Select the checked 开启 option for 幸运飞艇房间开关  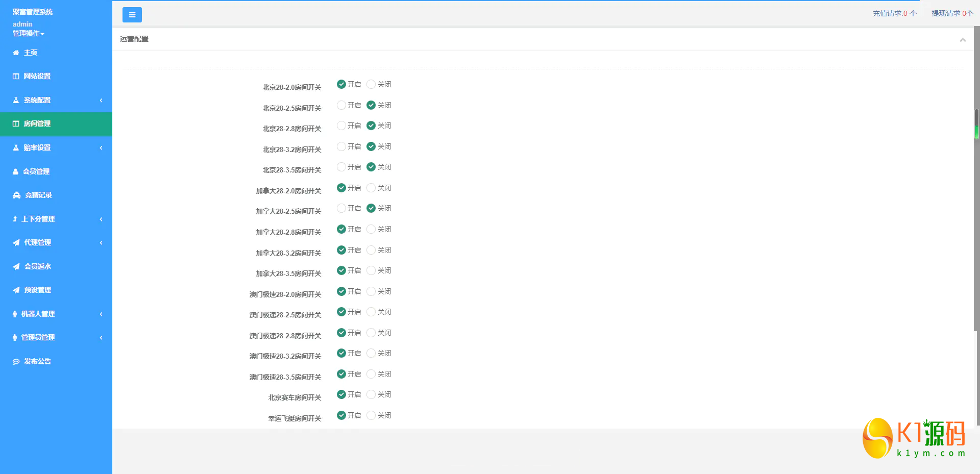pos(341,415)
